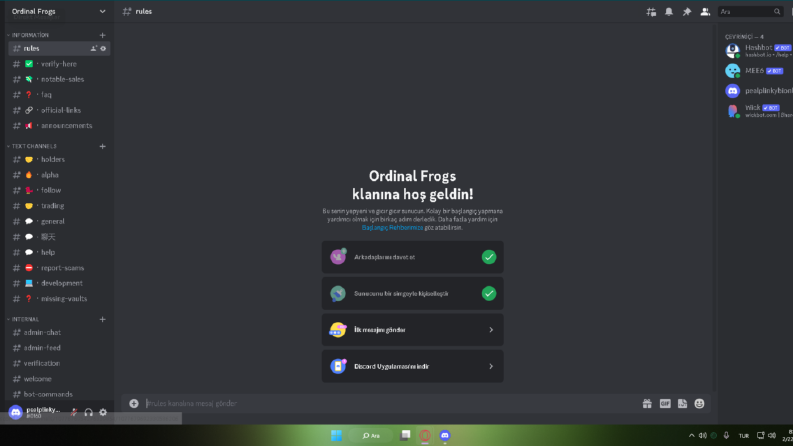The image size is (793, 446).
Task: Select MEE6 in the member list
Action: click(757, 71)
